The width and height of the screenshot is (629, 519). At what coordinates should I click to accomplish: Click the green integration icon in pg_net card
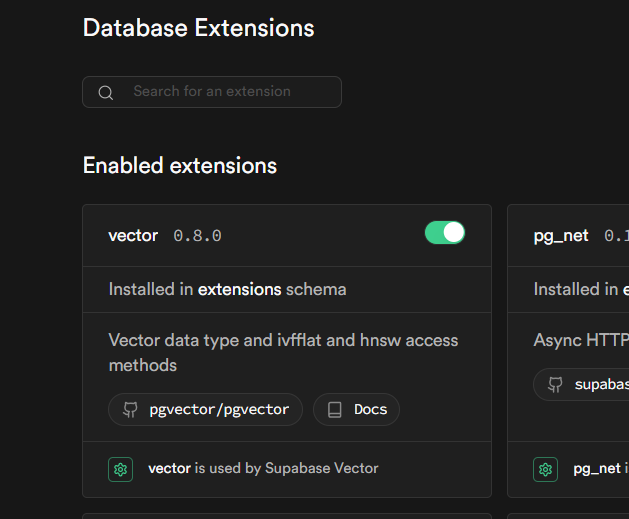[x=545, y=468]
